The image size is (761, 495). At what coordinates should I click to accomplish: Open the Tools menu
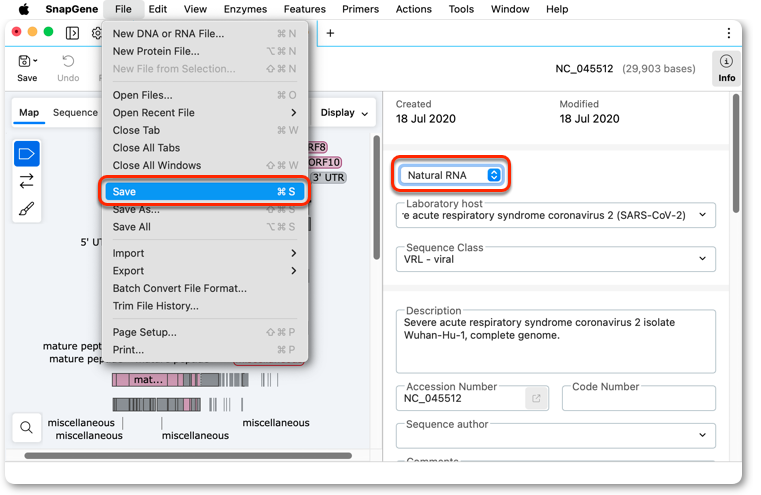(461, 9)
